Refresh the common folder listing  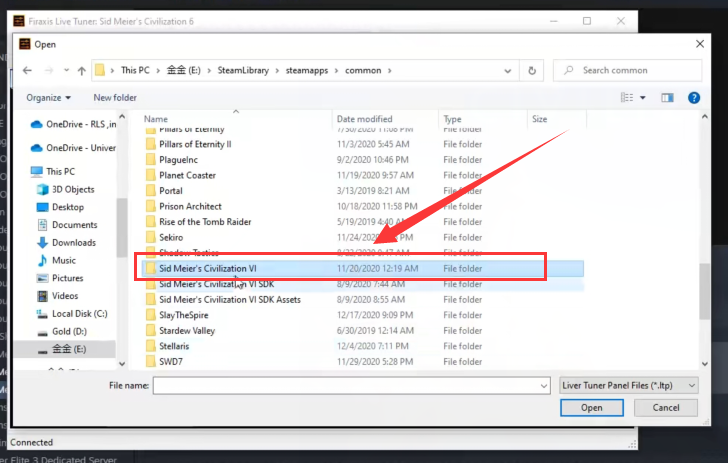pyautogui.click(x=532, y=71)
